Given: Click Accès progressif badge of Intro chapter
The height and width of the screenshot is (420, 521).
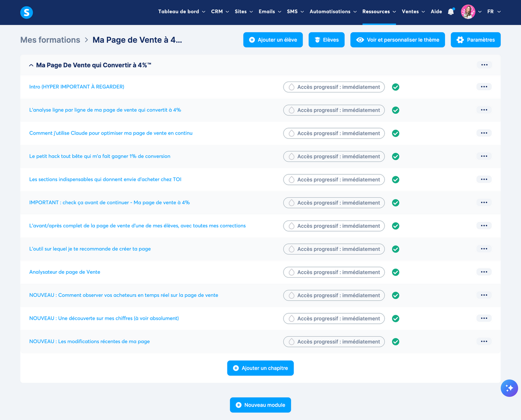Looking at the screenshot, I should (x=334, y=87).
